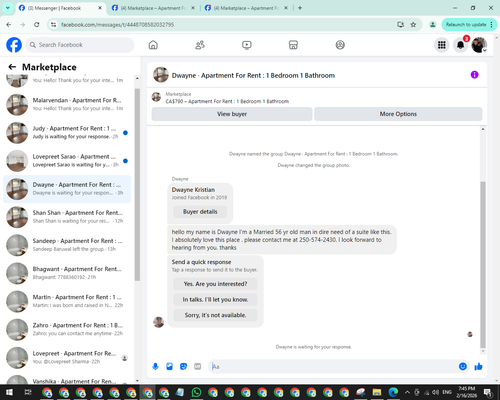Click the conversation list scrollbar
The width and height of the screenshot is (500, 400).
point(137,185)
